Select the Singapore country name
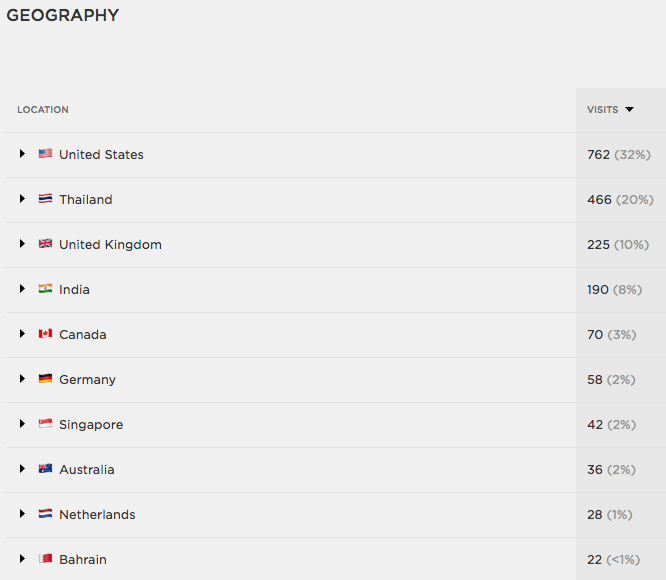The height and width of the screenshot is (580, 666). 91,425
